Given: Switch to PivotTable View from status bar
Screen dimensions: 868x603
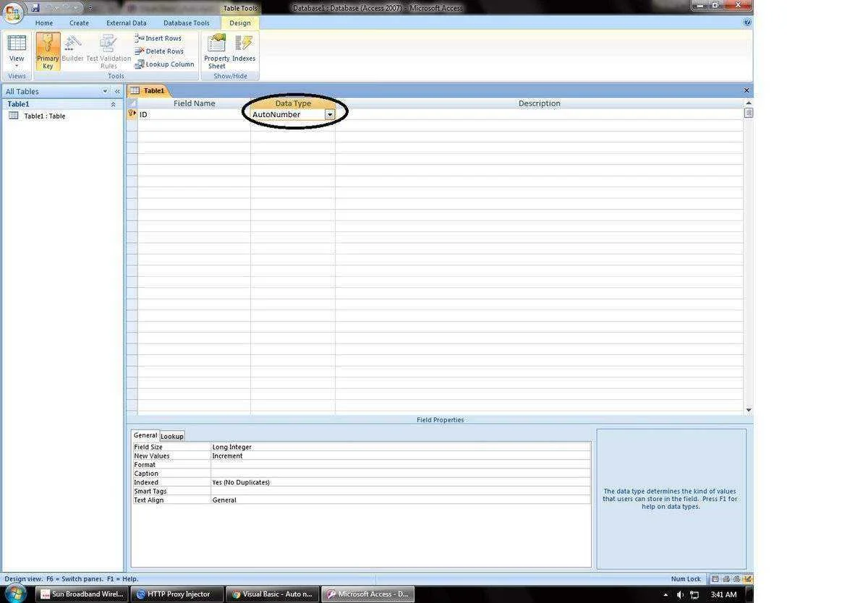Looking at the screenshot, I should pyautogui.click(x=726, y=578).
